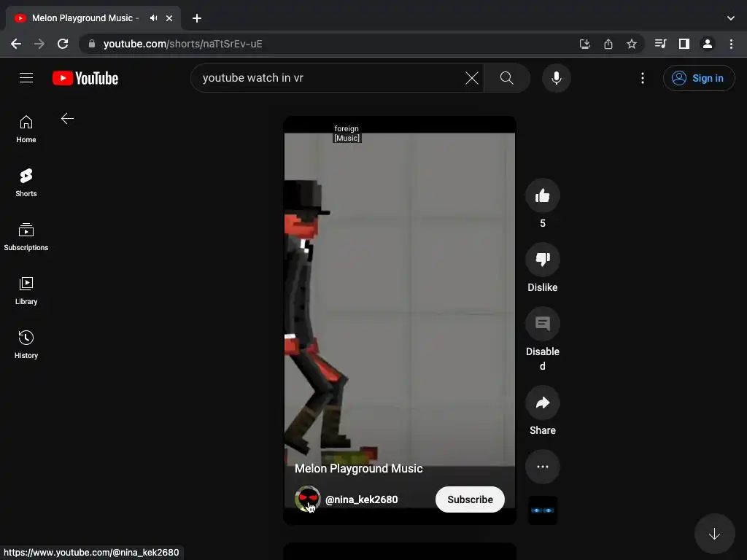Bookmark this page with the star

(x=631, y=44)
